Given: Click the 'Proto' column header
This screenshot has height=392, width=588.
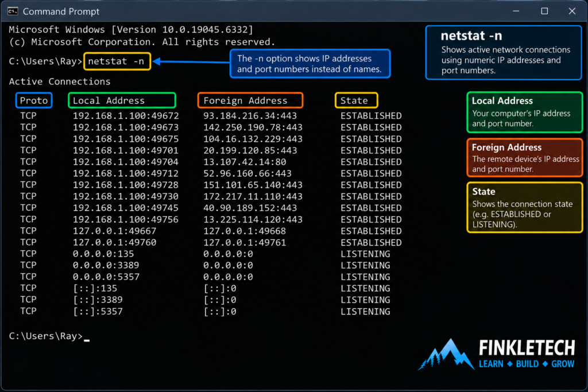Looking at the screenshot, I should click(34, 100).
